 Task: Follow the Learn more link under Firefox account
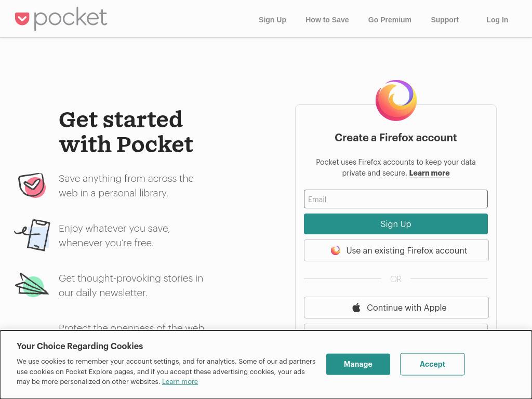(429, 173)
